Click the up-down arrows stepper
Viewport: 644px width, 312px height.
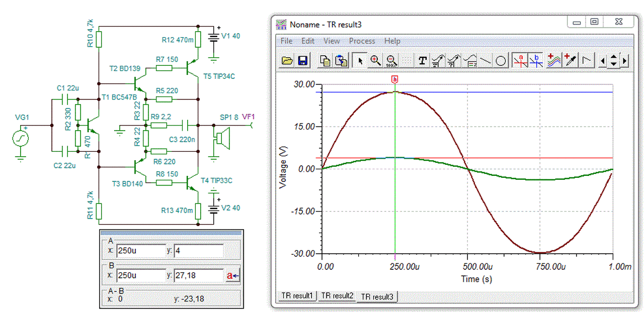coord(614,61)
